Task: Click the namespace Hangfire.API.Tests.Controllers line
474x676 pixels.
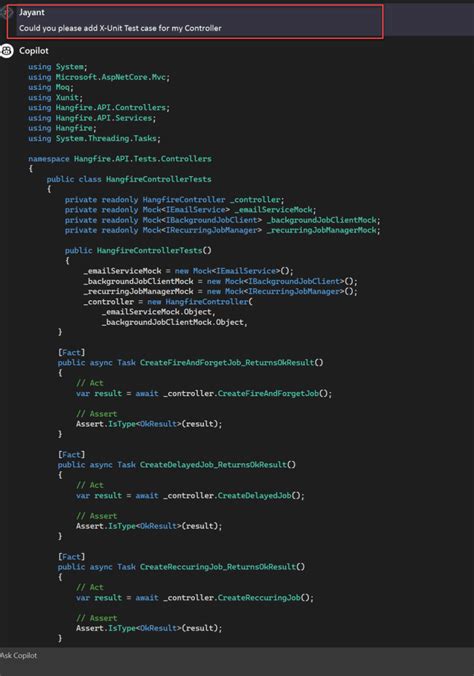Action: point(120,159)
